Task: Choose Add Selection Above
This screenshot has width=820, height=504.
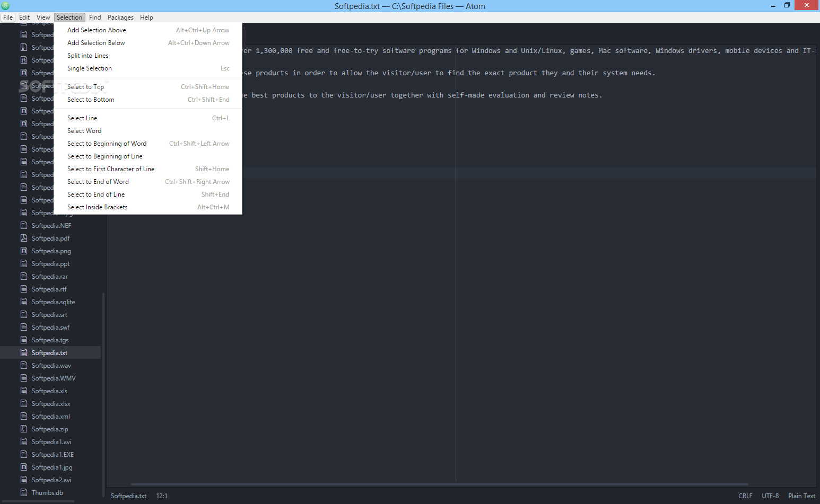Action: [x=149, y=30]
